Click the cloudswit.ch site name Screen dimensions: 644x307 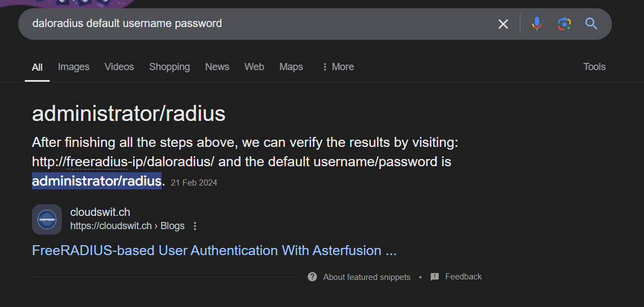[x=100, y=213]
